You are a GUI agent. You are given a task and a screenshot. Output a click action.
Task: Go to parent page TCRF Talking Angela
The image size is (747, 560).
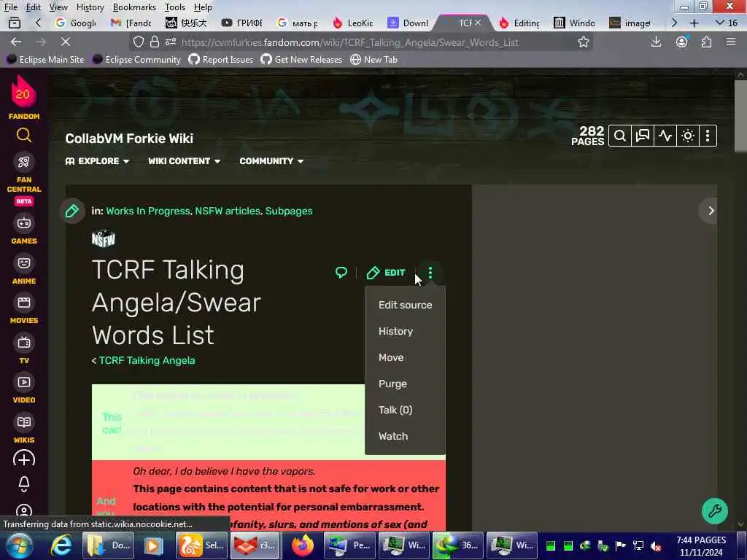(147, 360)
